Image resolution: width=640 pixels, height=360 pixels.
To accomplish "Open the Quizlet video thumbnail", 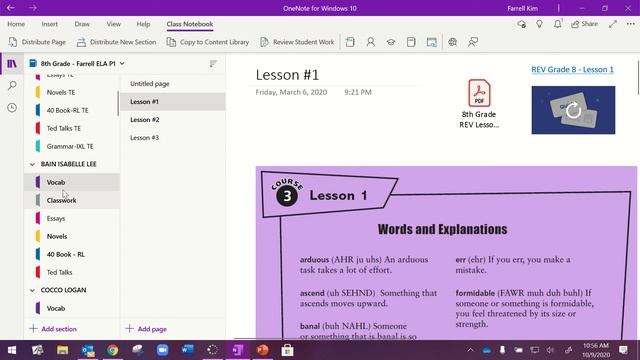I will (573, 110).
